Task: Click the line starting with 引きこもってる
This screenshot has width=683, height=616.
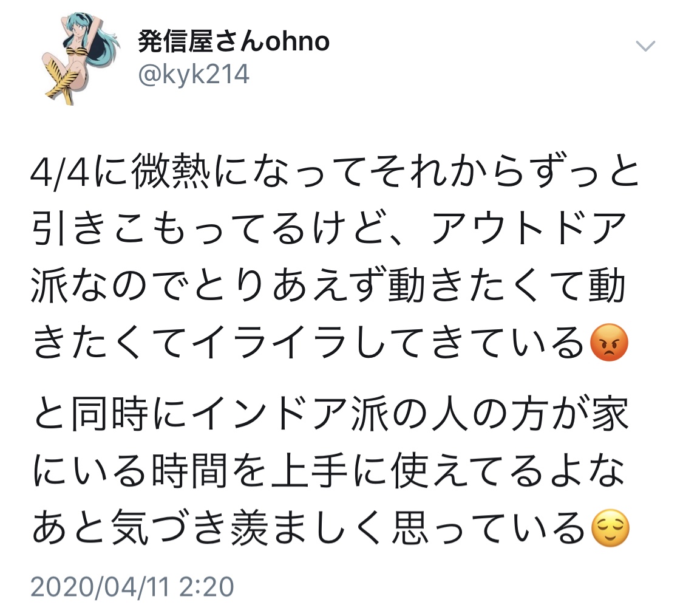Action: 329,228
